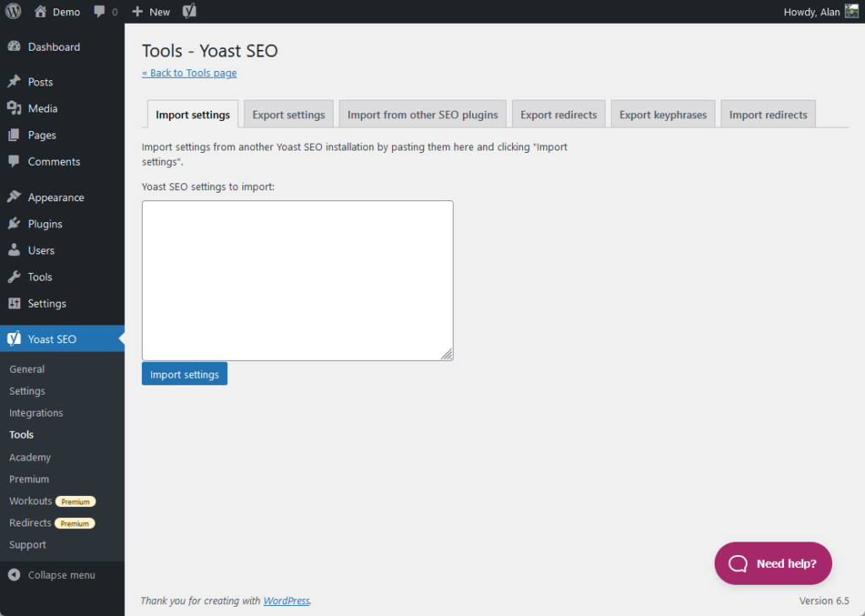Switch to Export redirects tab
This screenshot has height=616, width=865.
coord(558,114)
